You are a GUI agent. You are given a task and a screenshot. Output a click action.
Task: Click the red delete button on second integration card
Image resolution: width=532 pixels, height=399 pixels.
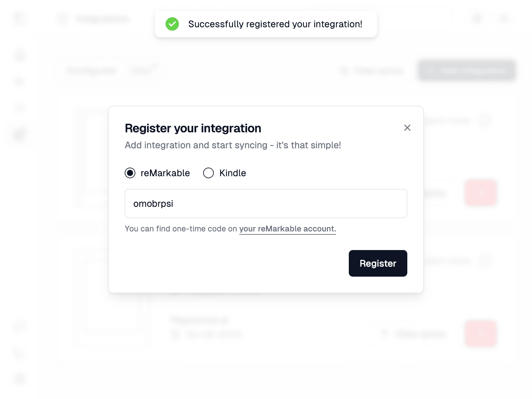[x=480, y=333]
